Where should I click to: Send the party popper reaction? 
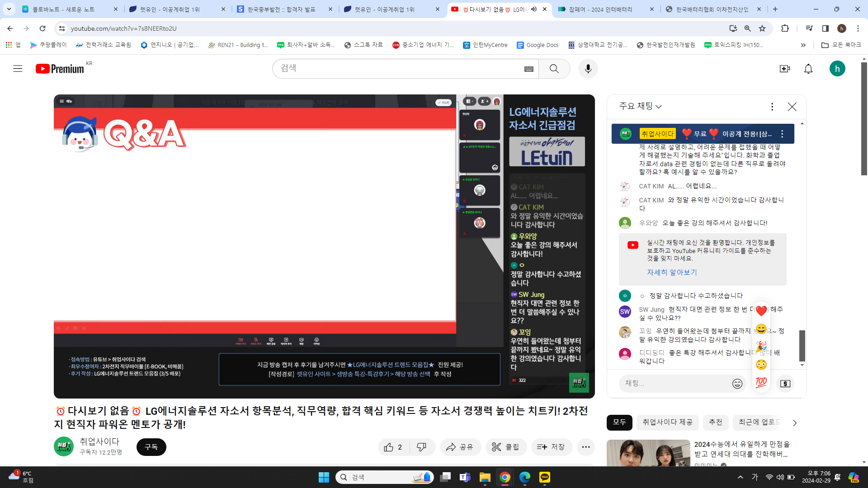coord(761,347)
